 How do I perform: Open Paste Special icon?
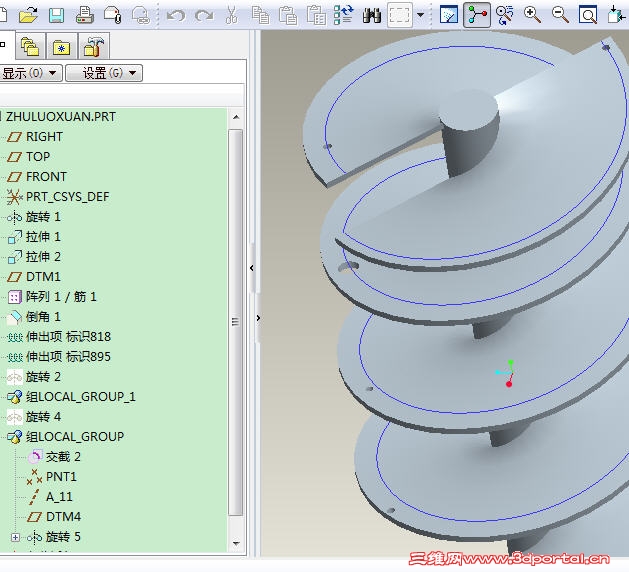tap(316, 15)
